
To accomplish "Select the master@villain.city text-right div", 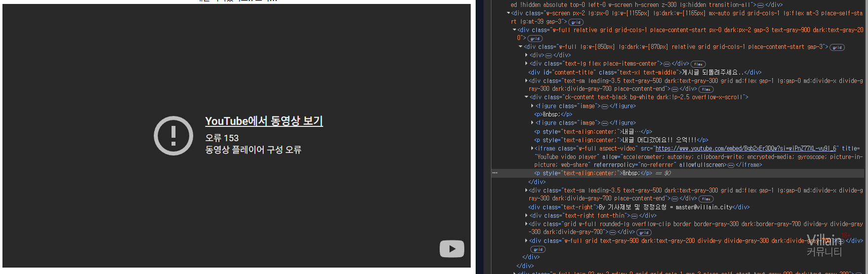I will coord(638,207).
